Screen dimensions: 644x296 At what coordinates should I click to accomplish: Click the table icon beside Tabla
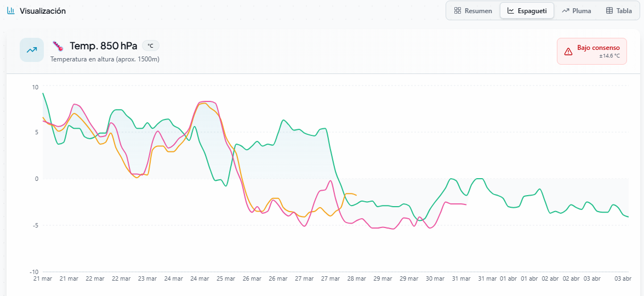point(609,11)
